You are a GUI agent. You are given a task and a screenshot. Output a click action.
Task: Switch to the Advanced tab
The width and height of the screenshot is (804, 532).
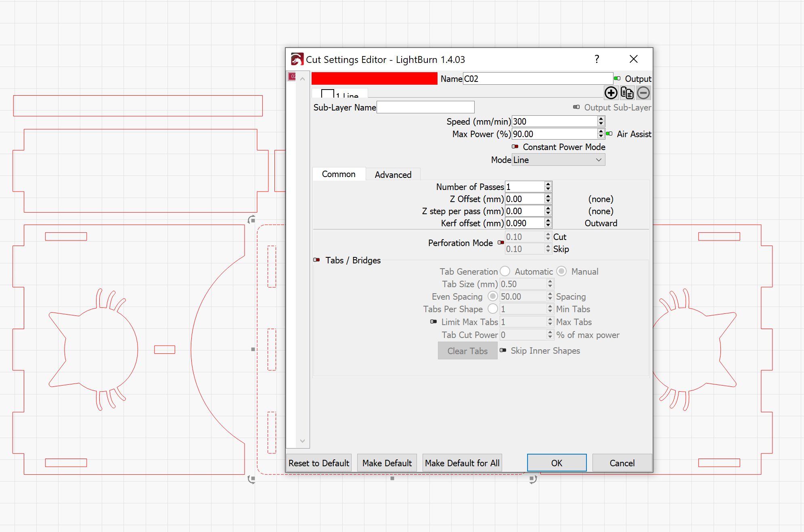(393, 174)
